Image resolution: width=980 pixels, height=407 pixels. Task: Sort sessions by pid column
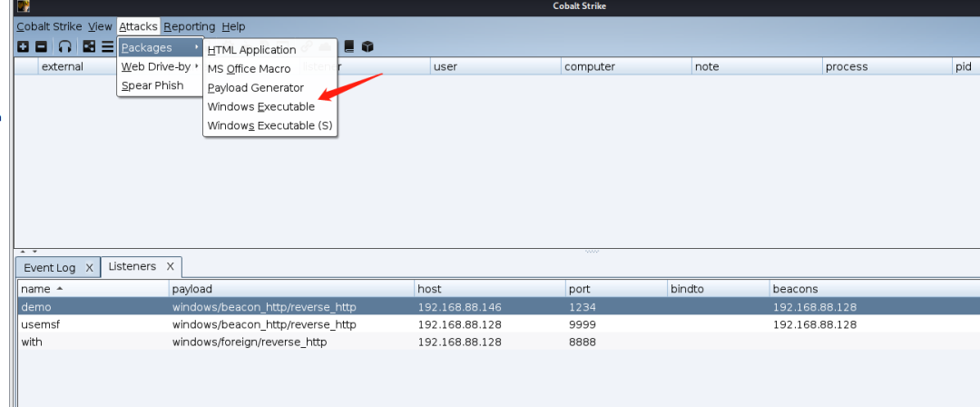(x=966, y=66)
